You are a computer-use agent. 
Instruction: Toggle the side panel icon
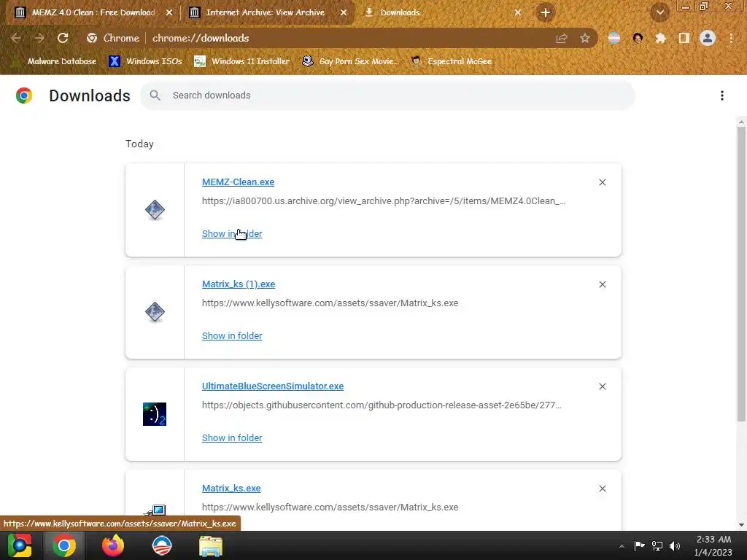click(684, 38)
